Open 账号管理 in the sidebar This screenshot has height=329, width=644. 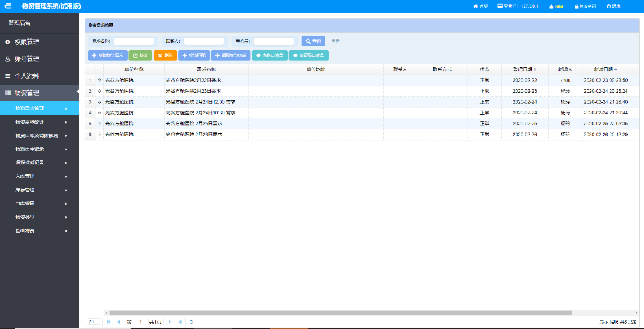27,59
